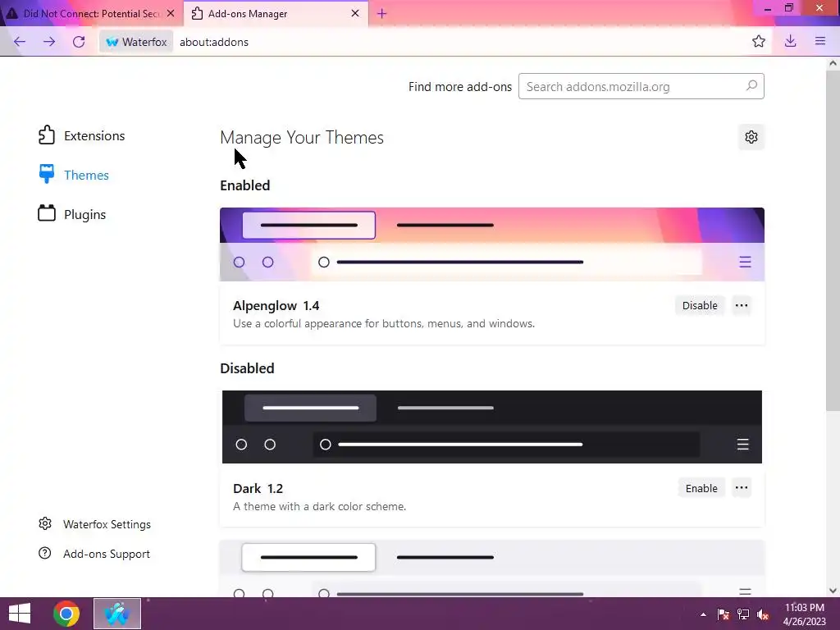Click the muted volume tray icon
Viewport: 840px width, 630px height.
point(763,614)
